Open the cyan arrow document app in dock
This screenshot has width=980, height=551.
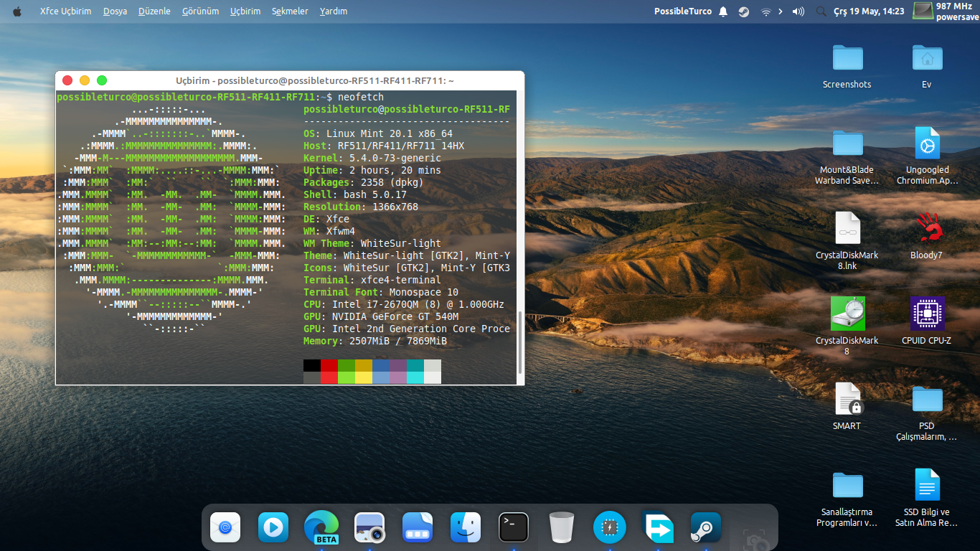point(658,527)
